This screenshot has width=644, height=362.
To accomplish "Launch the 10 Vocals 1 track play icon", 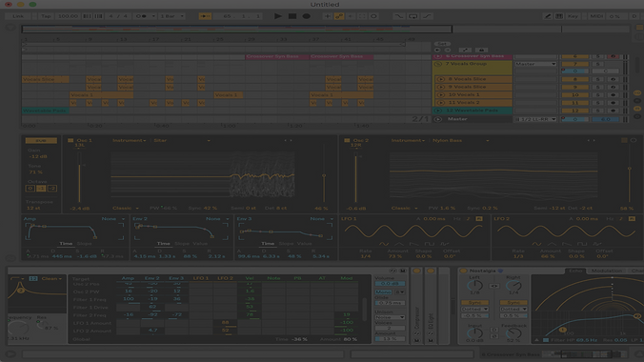I will [441, 95].
